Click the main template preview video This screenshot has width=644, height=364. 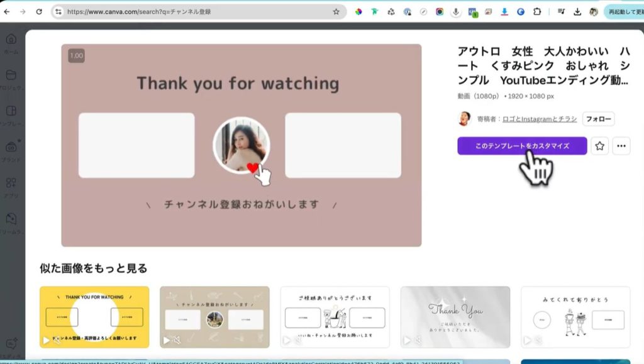point(241,145)
